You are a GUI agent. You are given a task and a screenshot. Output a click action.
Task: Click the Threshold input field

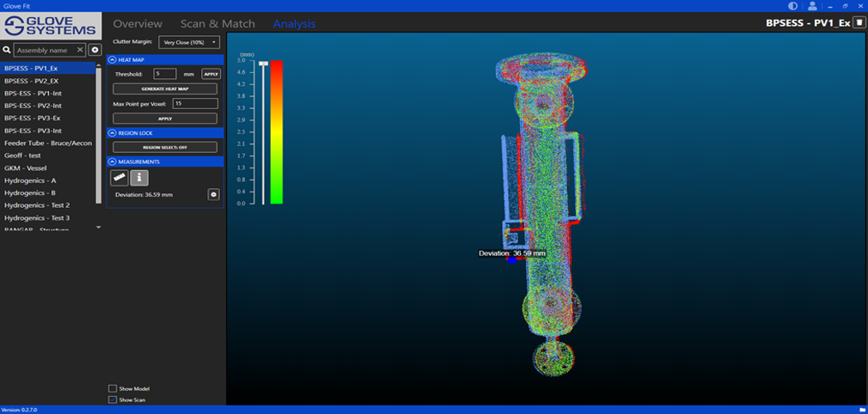tap(165, 74)
